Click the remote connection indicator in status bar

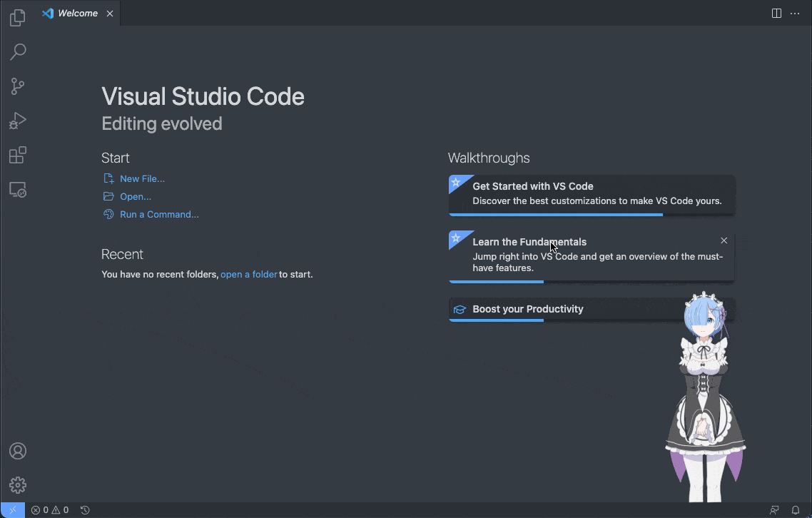coord(13,509)
